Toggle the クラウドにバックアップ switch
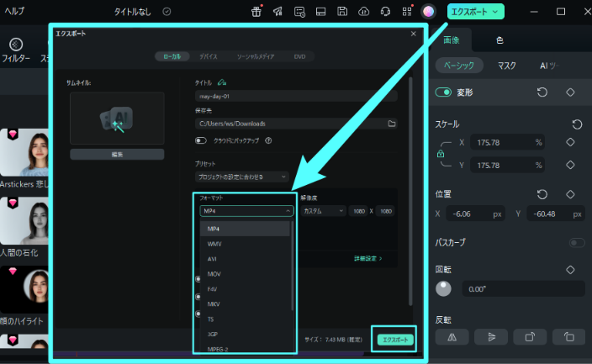592x364 pixels. click(201, 140)
